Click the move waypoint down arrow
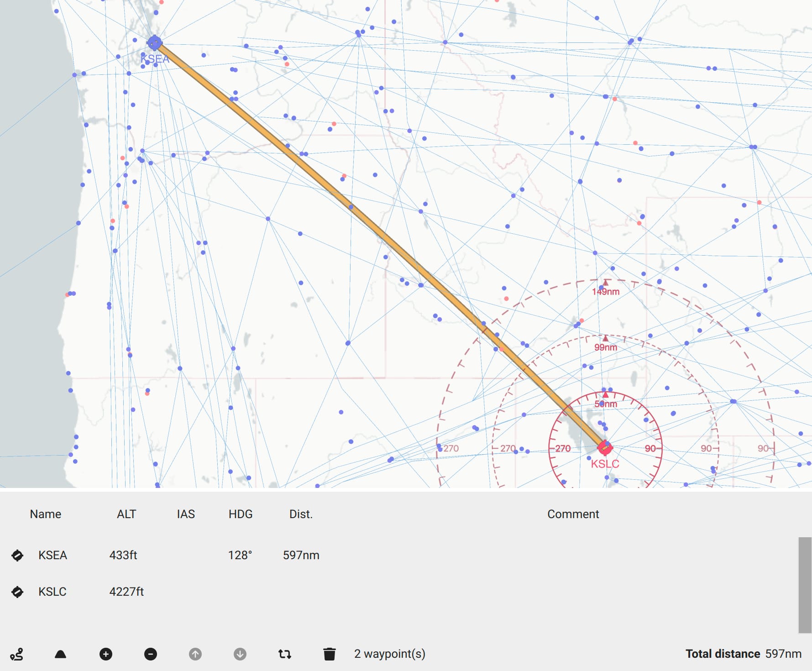 [x=239, y=654]
